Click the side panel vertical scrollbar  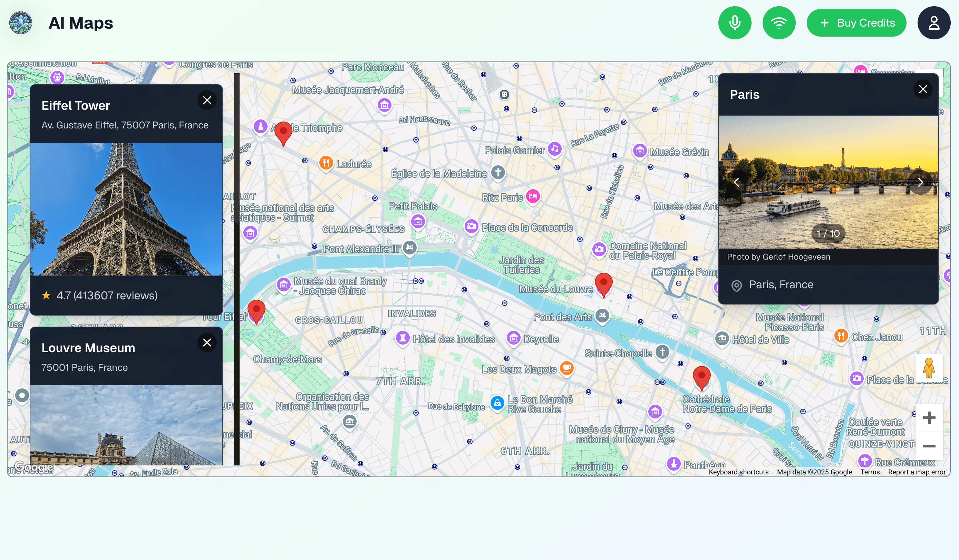[237, 269]
